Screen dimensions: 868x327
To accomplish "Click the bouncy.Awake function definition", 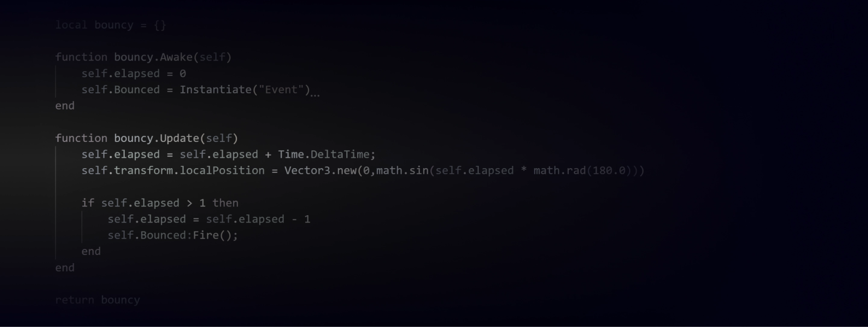I will point(147,57).
